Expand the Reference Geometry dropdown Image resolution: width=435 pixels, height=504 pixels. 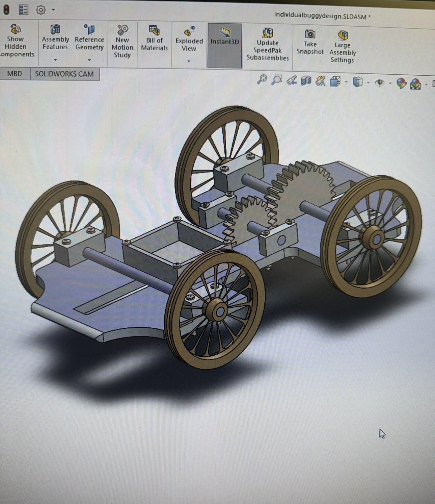coord(89,60)
